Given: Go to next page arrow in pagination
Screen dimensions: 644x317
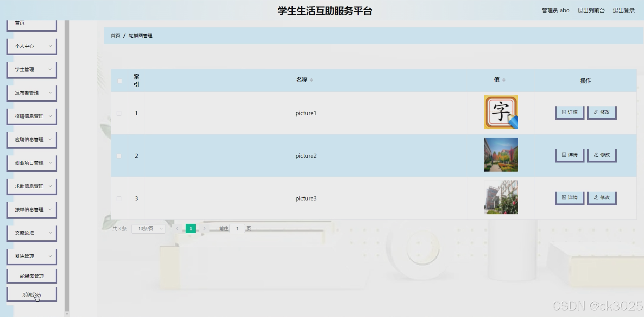Looking at the screenshot, I should coord(204,228).
